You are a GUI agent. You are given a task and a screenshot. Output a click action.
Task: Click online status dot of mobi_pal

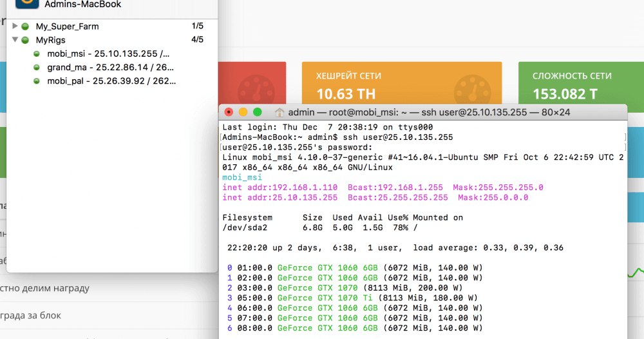(x=37, y=81)
